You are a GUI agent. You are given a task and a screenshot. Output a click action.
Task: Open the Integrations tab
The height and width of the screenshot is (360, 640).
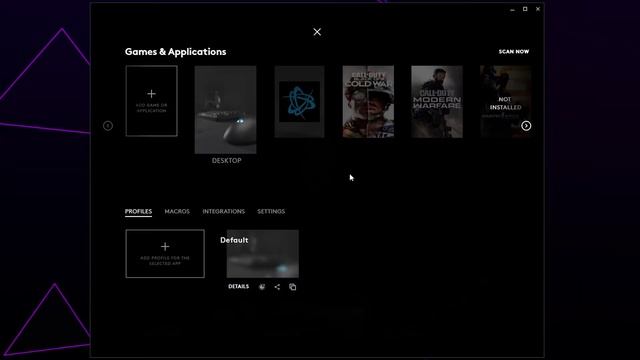click(224, 211)
